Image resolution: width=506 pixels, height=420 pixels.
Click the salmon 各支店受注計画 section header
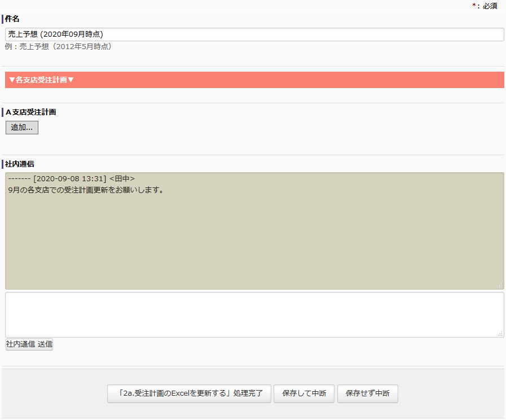254,80
